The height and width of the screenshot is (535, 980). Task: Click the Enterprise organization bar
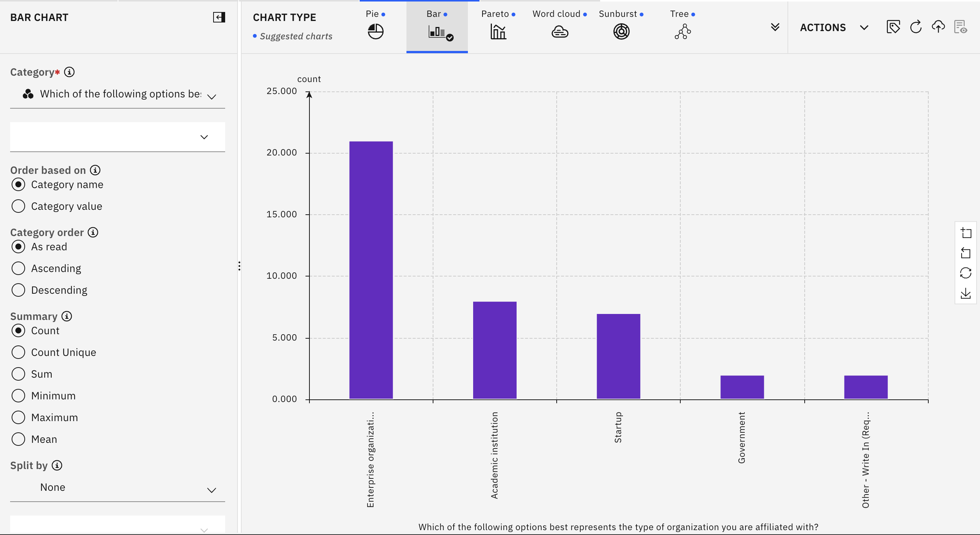(371, 270)
